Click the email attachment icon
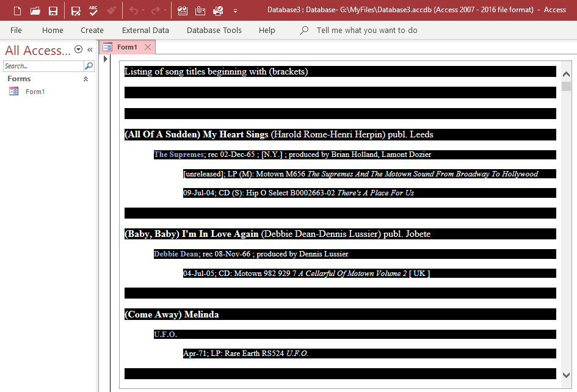This screenshot has width=577, height=392. [200, 10]
